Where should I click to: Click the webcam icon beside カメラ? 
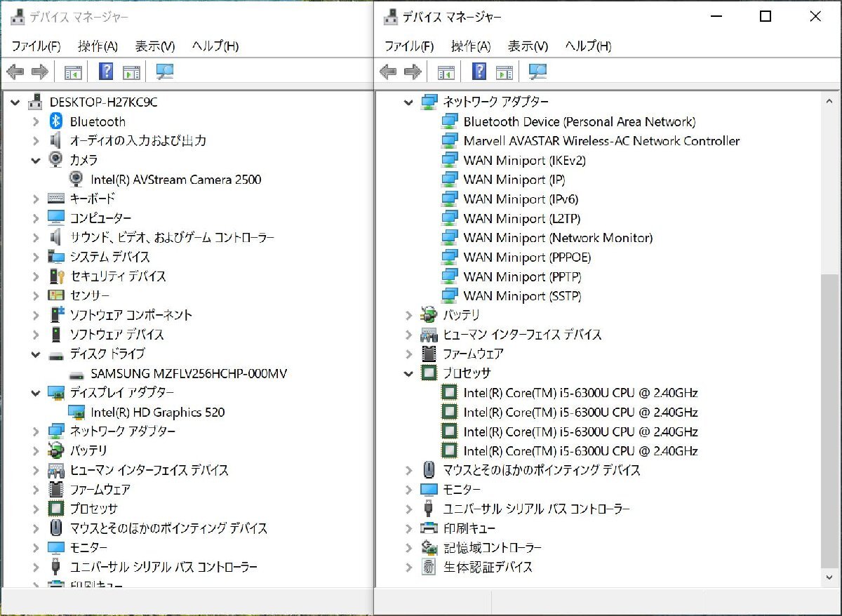coord(56,159)
